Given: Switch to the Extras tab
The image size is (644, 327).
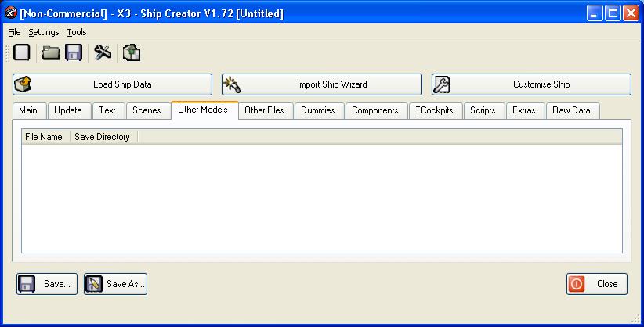Looking at the screenshot, I should [525, 110].
